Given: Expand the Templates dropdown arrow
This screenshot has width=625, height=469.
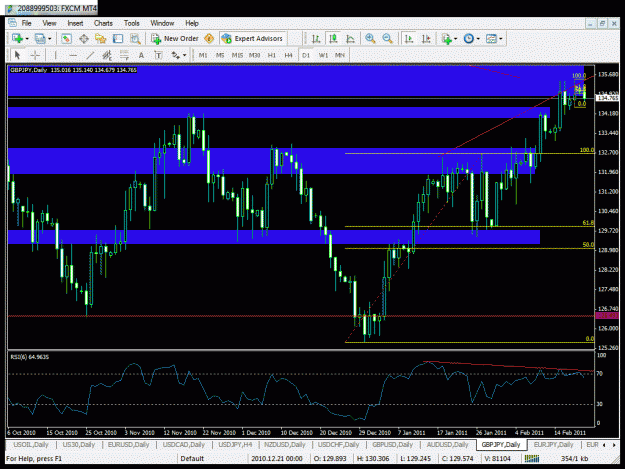Looking at the screenshot, I should pos(501,39).
